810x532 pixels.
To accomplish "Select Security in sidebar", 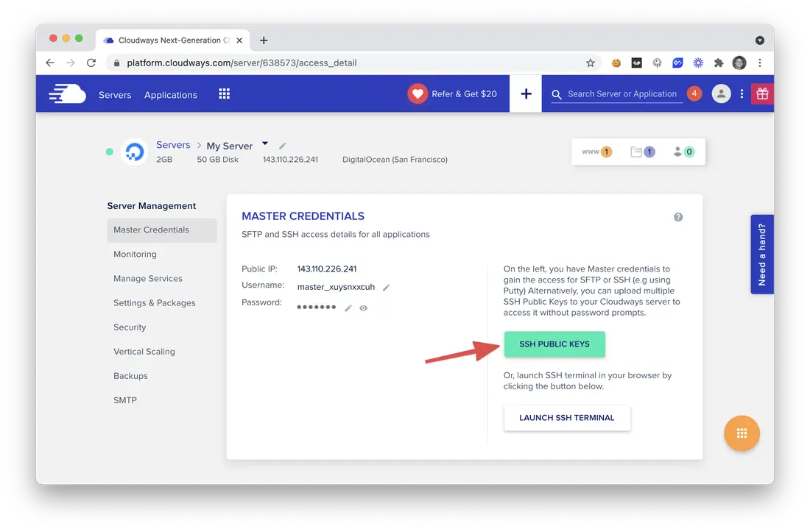I will pyautogui.click(x=130, y=327).
